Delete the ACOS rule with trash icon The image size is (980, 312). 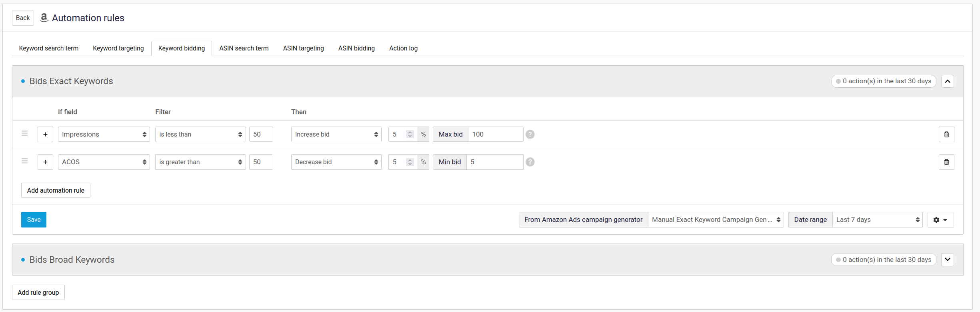coord(946,162)
